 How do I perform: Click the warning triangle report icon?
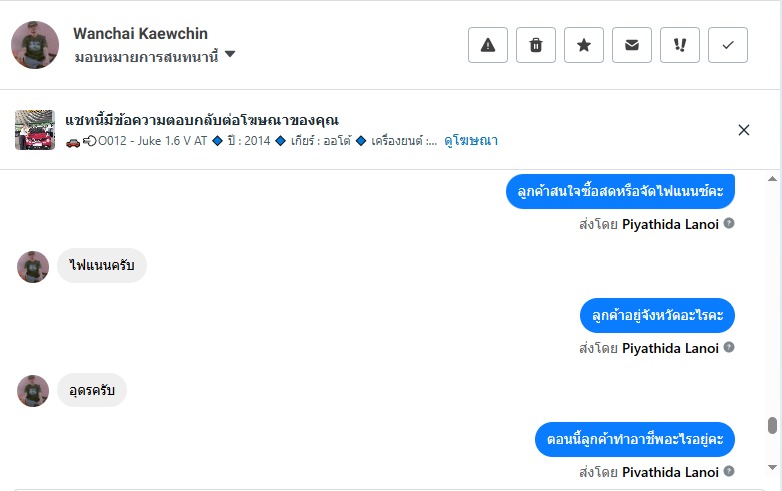(488, 45)
